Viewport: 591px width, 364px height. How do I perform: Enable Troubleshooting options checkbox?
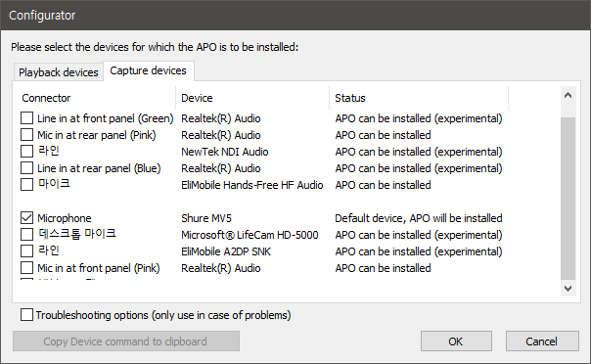[x=26, y=315]
